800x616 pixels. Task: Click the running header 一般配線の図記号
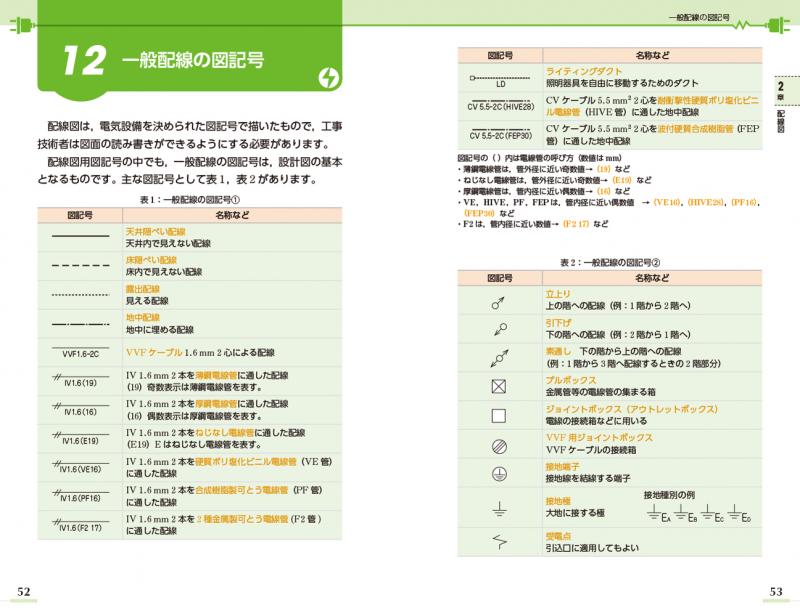(x=699, y=17)
